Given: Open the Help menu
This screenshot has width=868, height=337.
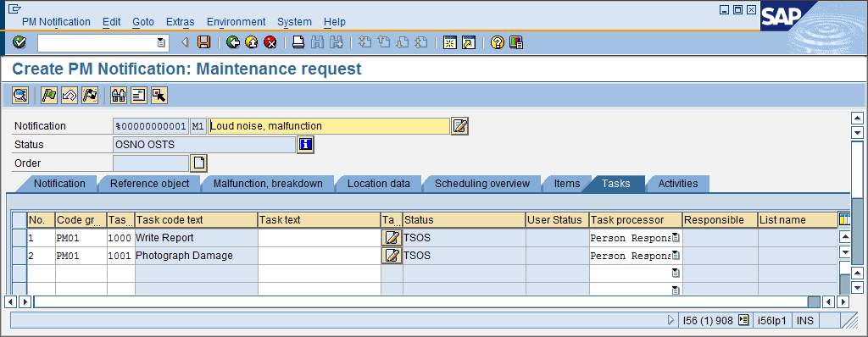Looking at the screenshot, I should 334,21.
